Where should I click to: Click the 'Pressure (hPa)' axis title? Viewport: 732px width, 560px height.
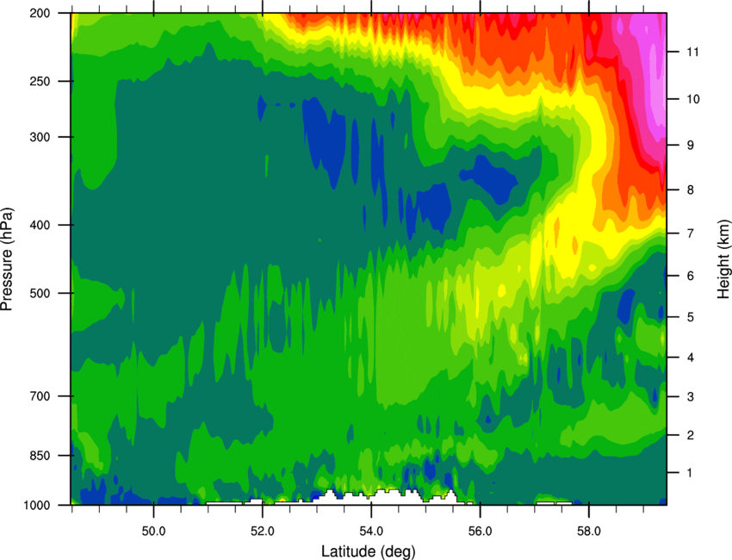click(x=7, y=259)
